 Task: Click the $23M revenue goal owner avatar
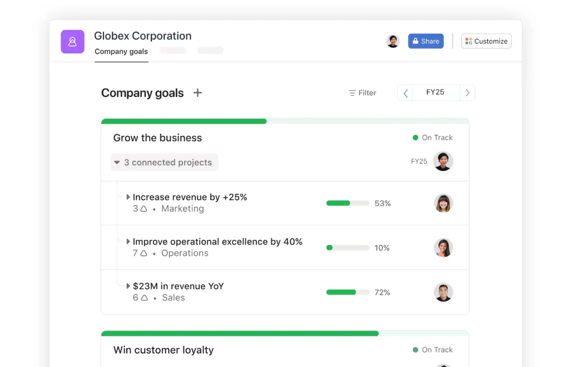pyautogui.click(x=443, y=292)
